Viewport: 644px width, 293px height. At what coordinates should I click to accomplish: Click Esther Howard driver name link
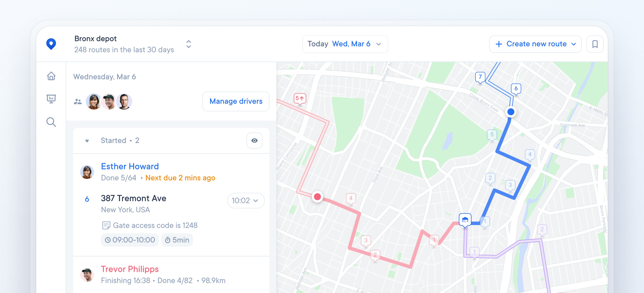[x=130, y=166]
